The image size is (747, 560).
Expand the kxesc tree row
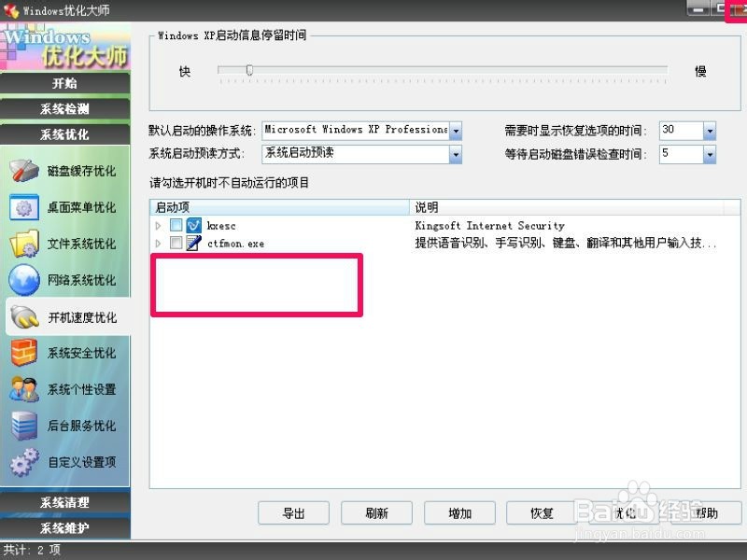pyautogui.click(x=158, y=225)
